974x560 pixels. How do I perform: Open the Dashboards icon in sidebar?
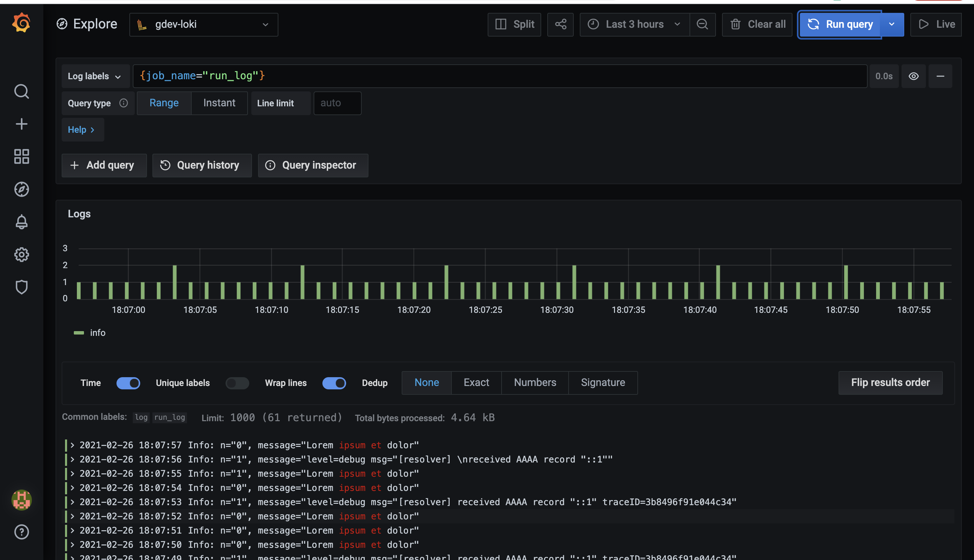point(22,156)
